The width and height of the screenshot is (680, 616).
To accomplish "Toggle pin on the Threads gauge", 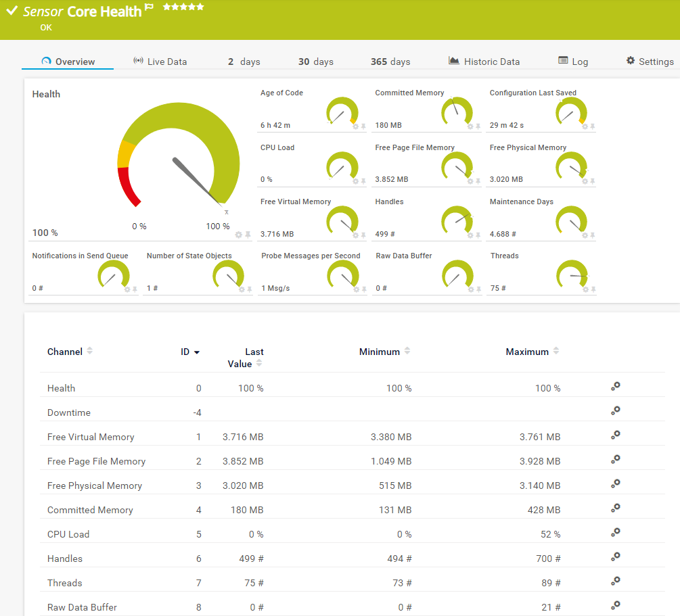I will coord(593,289).
